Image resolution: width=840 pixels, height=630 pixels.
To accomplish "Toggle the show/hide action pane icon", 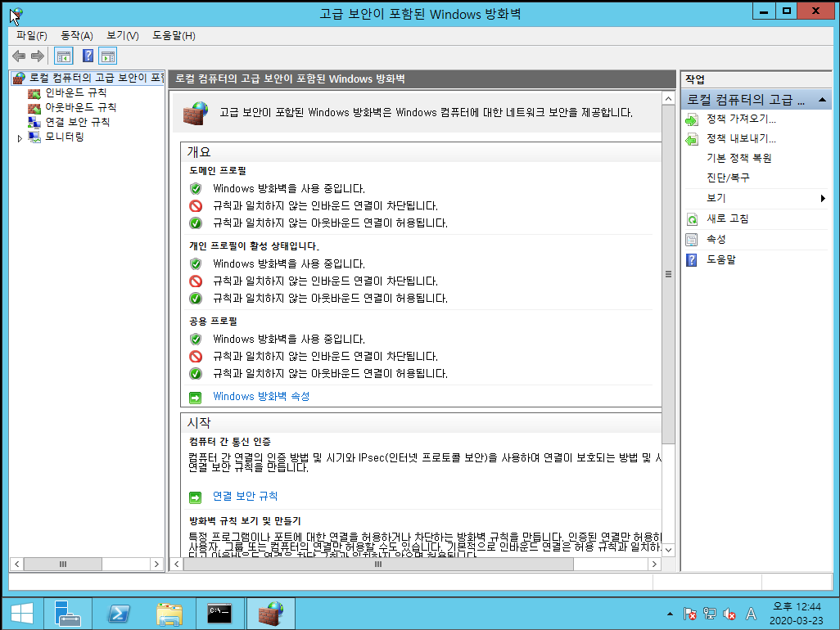I will click(x=108, y=56).
